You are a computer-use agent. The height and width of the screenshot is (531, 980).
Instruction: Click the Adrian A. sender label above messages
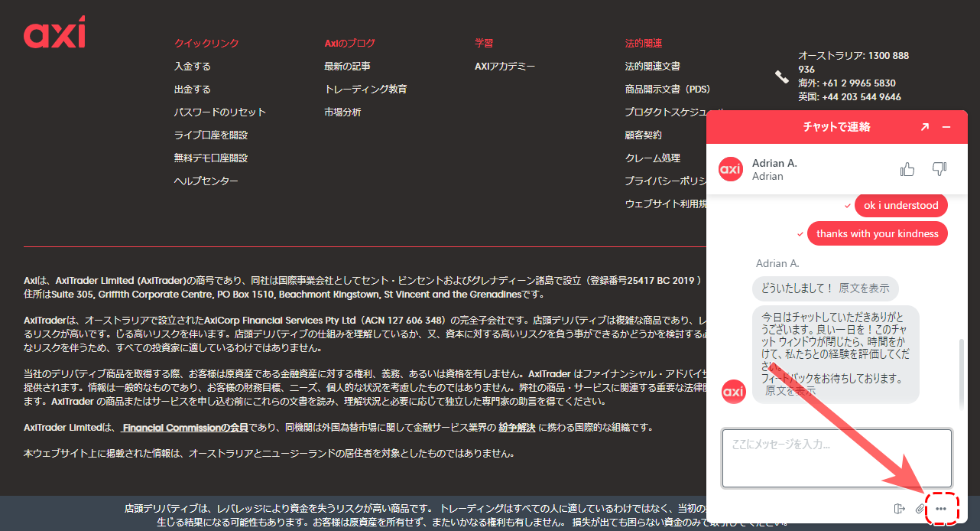pos(777,263)
